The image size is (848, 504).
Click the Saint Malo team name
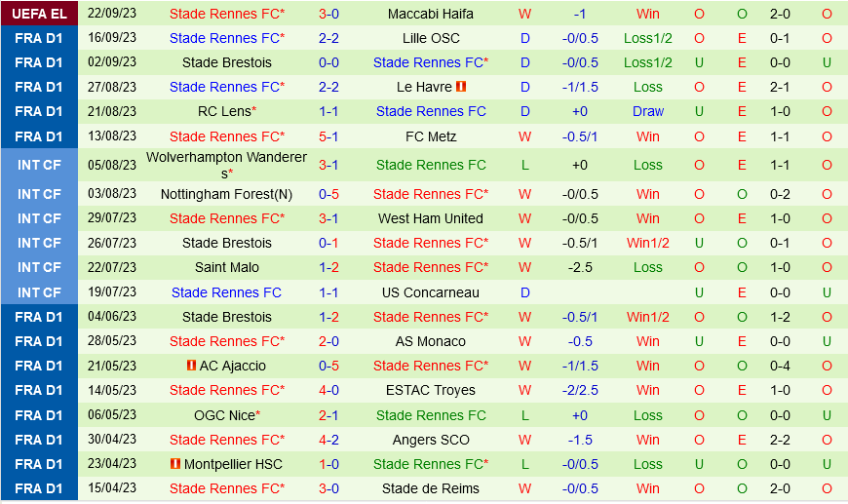point(226,267)
